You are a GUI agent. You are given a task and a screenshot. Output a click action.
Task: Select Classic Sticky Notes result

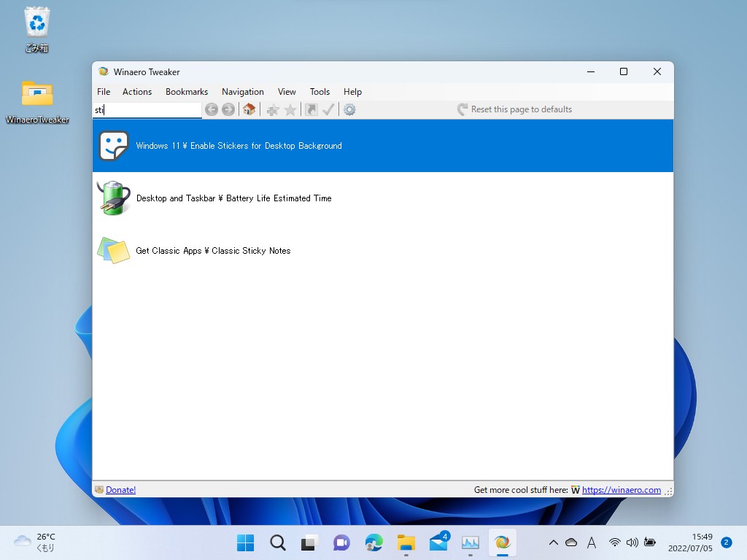383,251
